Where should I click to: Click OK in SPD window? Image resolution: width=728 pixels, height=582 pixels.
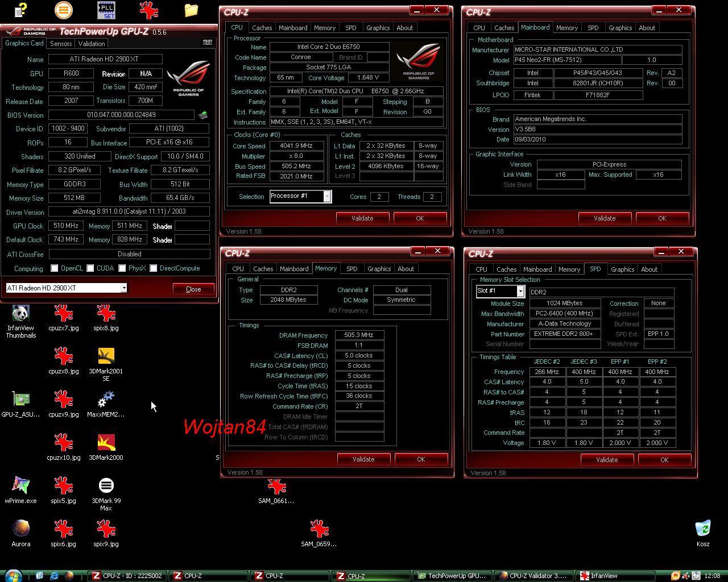pyautogui.click(x=664, y=459)
